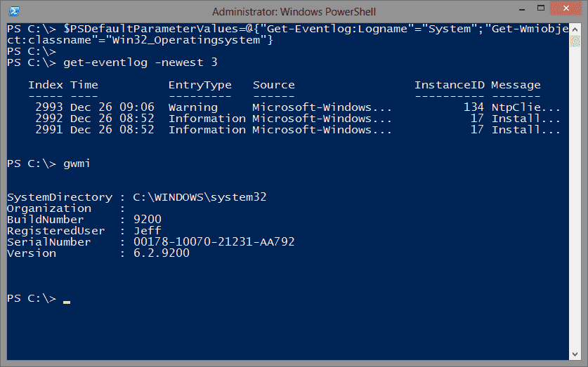This screenshot has width=588, height=367.
Task: Click the 'gwmi' command text
Action: click(x=77, y=164)
